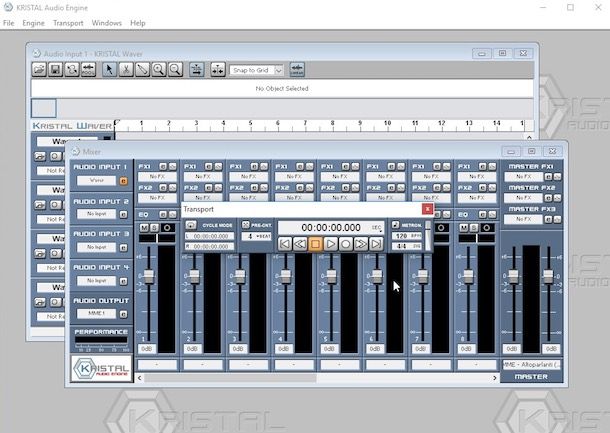Open Audio Input 2 editor 'e' button
The height and width of the screenshot is (433, 610).
click(x=123, y=214)
